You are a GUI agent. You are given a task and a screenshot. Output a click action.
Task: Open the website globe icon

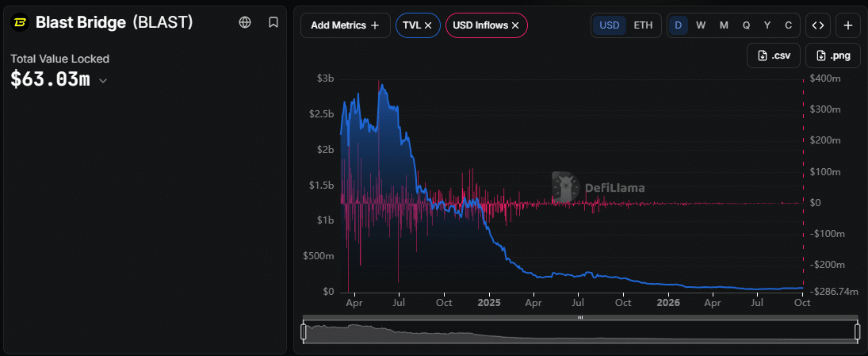pyautogui.click(x=245, y=22)
